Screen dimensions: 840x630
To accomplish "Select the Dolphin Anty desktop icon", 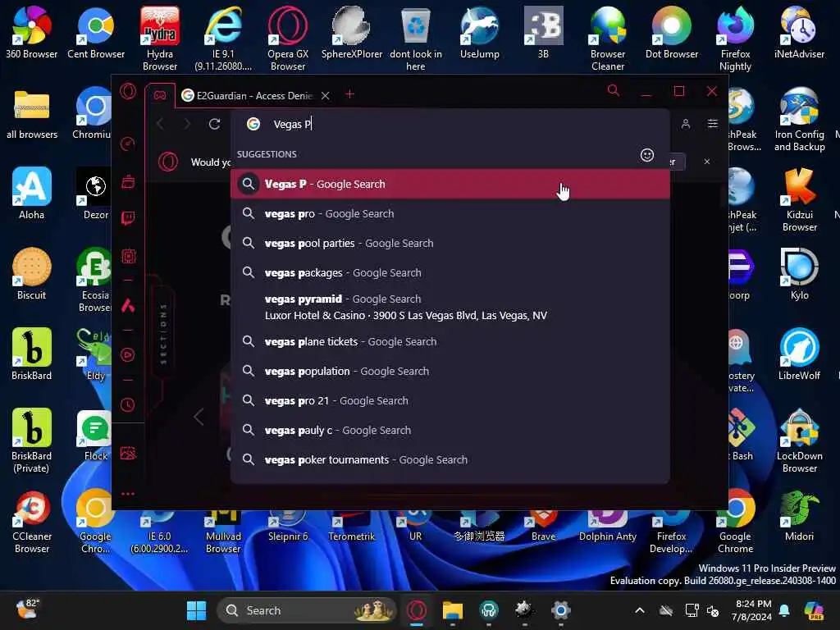I will pos(608,525).
